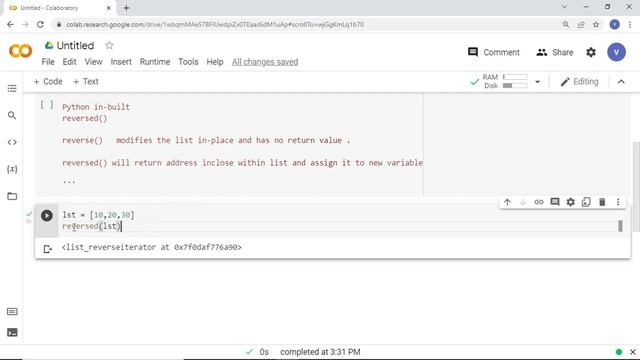Image resolution: width=640 pixels, height=360 pixels.
Task: Open the Insert menu
Action: (121, 62)
